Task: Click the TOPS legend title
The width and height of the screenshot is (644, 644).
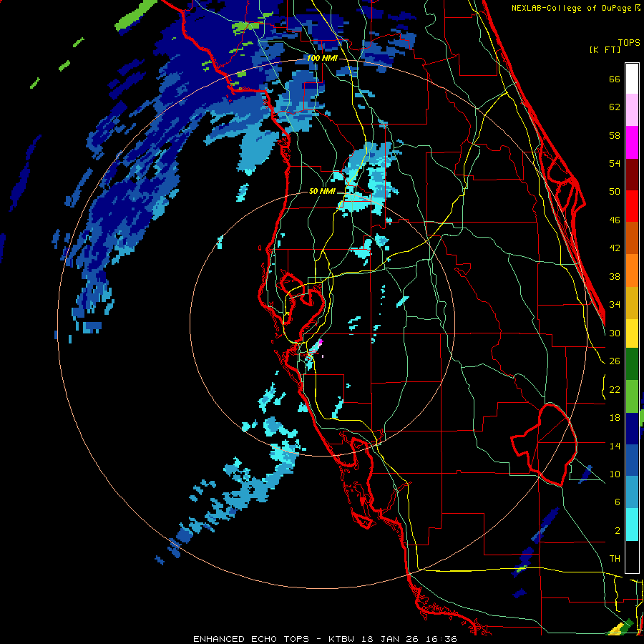Action: coord(629,42)
